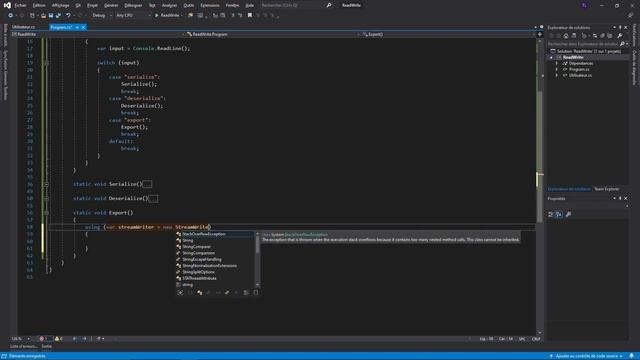
Task: Select STAThreadAttribute in completion list
Action: point(215,278)
